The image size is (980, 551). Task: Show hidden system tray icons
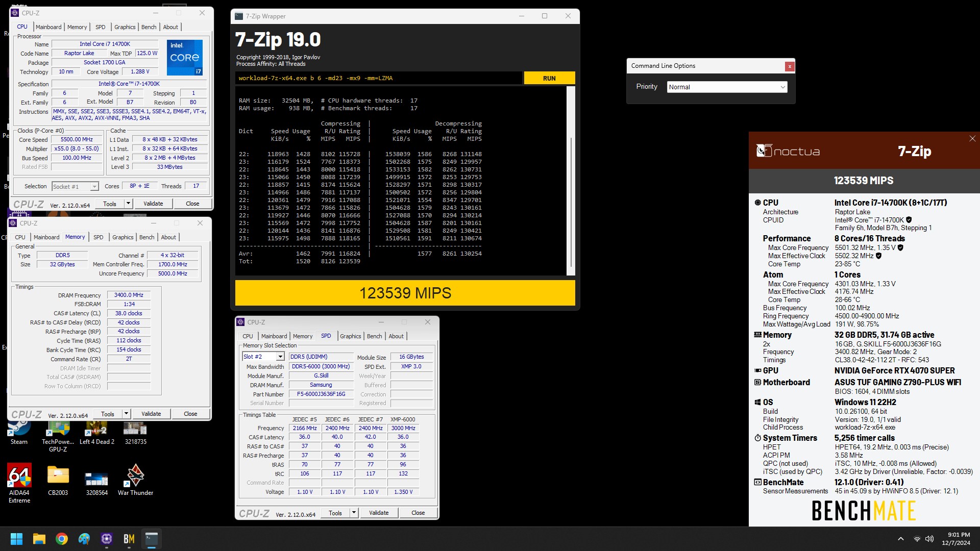point(901,539)
